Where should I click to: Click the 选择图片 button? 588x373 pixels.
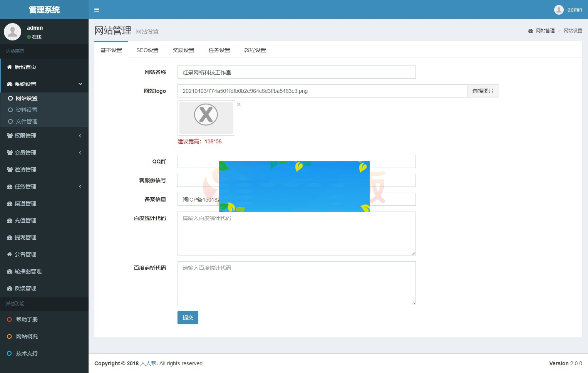click(483, 91)
